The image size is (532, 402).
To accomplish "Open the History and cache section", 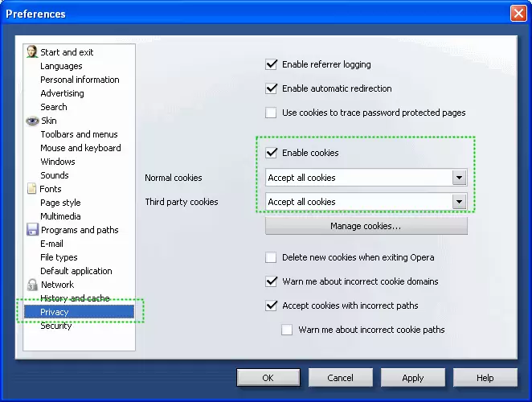I will [75, 298].
